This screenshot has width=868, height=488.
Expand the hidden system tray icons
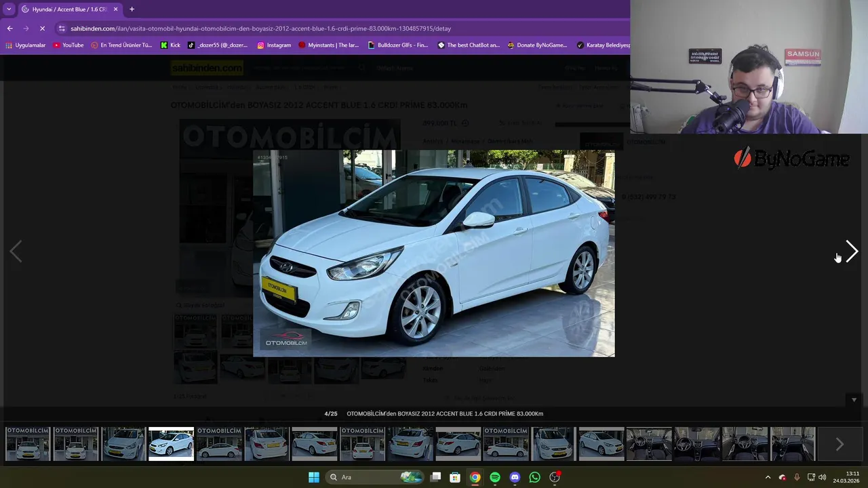point(768,477)
